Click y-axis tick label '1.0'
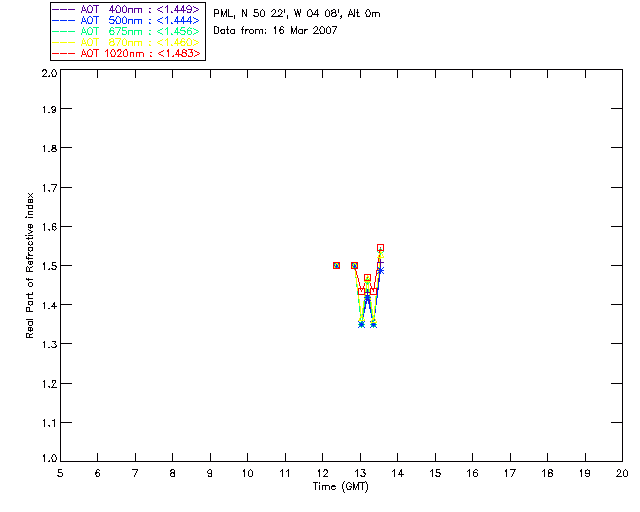Image resolution: width=640 pixels, height=512 pixels. pos(49,458)
